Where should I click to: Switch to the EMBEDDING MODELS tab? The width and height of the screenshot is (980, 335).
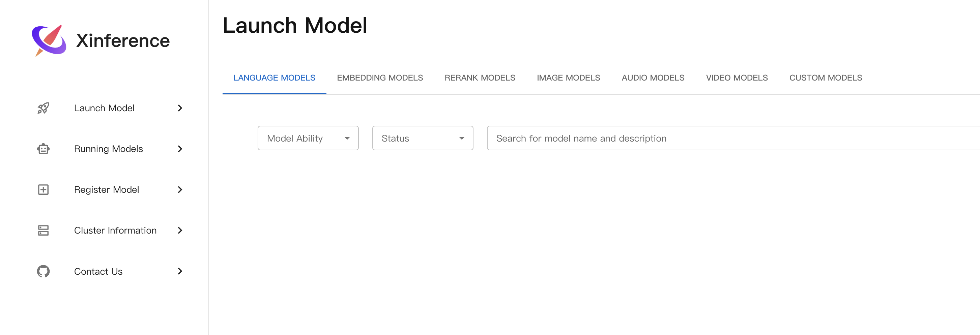tap(380, 78)
